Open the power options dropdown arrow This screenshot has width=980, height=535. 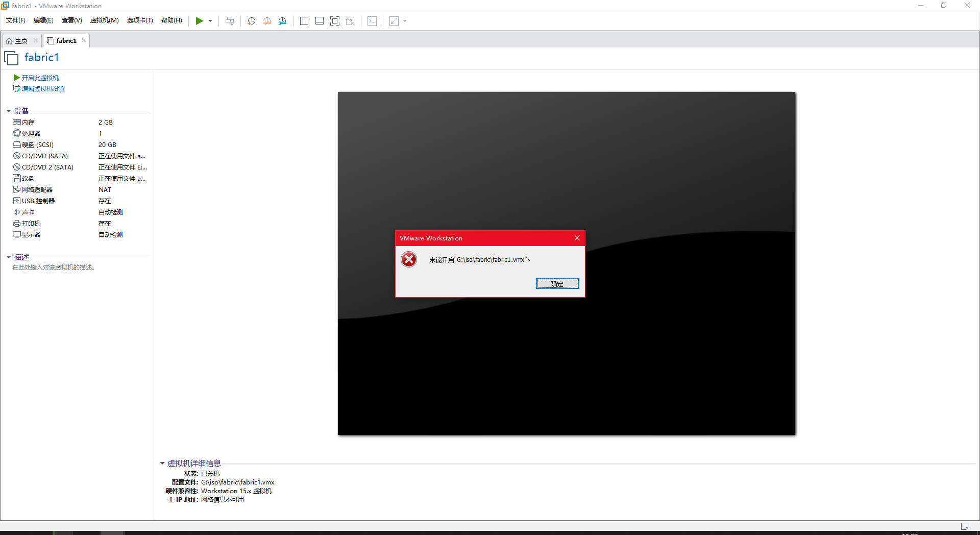[210, 21]
